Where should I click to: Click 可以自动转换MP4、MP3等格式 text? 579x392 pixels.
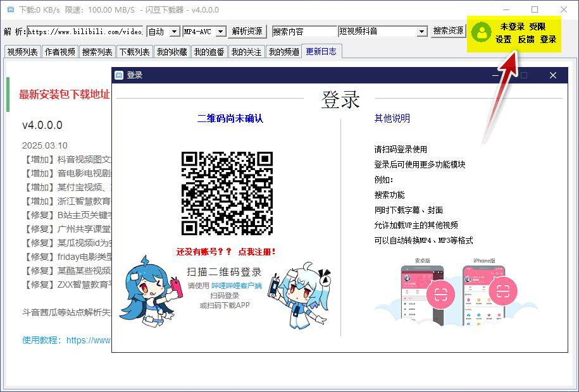(423, 240)
